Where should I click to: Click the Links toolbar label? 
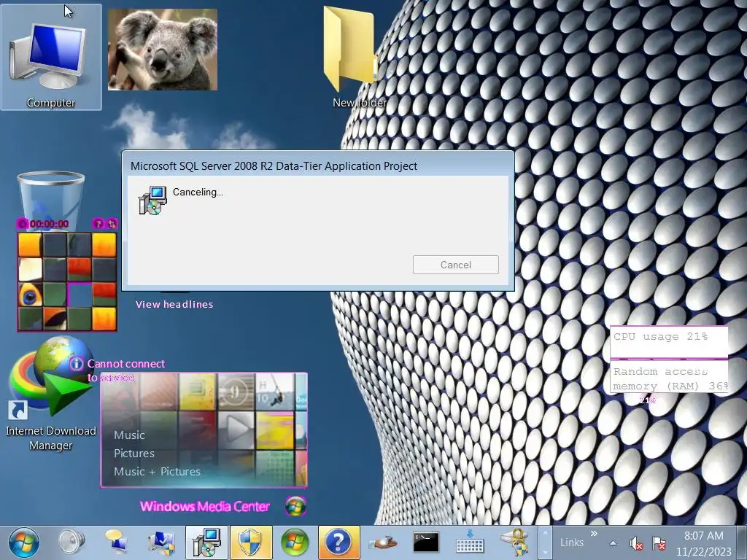(572, 542)
